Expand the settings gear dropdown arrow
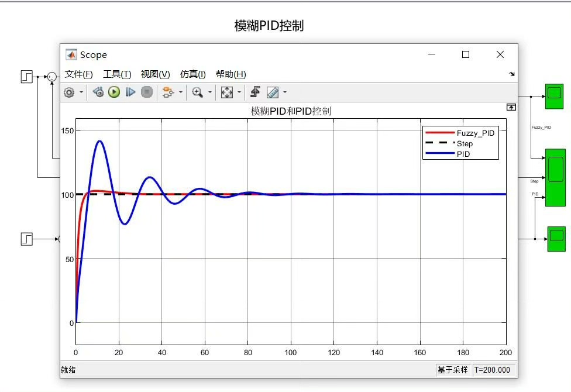Image resolution: width=571 pixels, height=392 pixels. (82, 92)
